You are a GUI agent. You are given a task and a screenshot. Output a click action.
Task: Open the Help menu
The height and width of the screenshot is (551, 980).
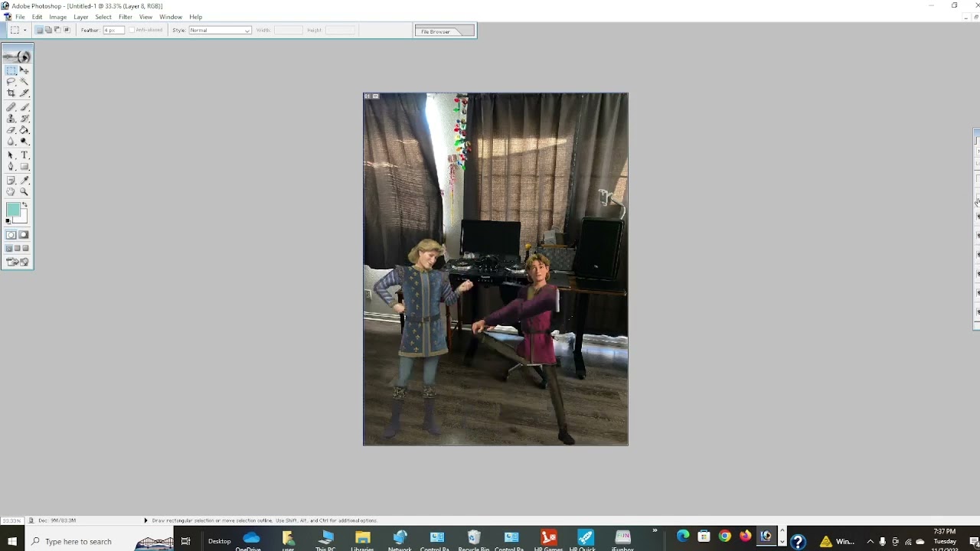pos(196,17)
